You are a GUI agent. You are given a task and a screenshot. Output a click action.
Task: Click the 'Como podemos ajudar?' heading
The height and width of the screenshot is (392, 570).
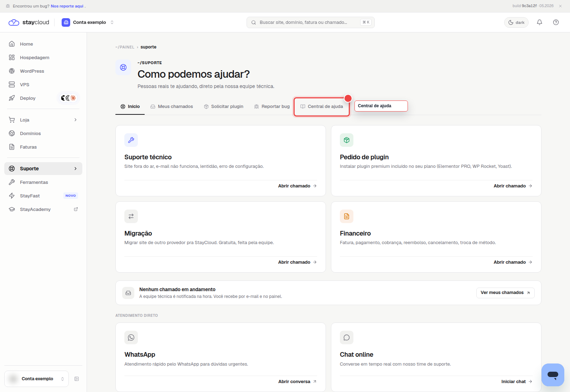point(193,74)
